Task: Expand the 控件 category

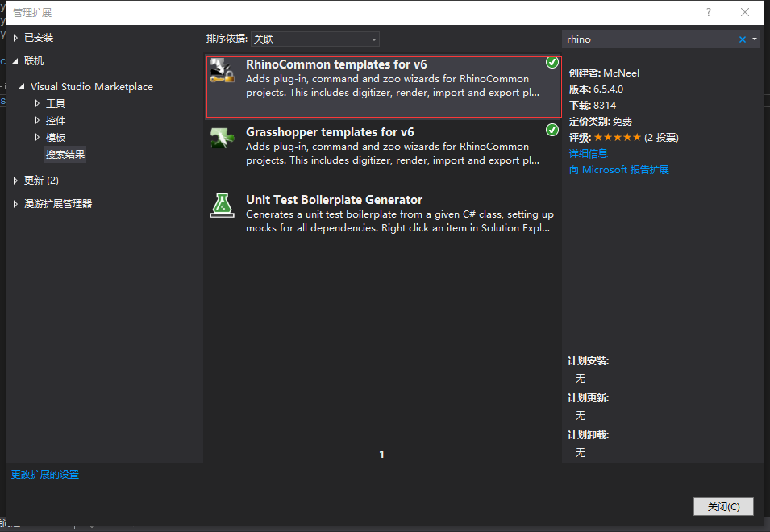Action: (37, 120)
